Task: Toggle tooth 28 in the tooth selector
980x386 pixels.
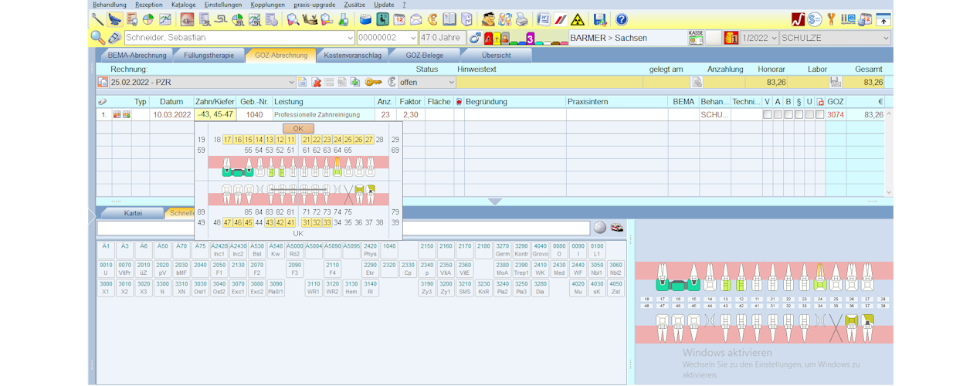Action: (x=379, y=140)
